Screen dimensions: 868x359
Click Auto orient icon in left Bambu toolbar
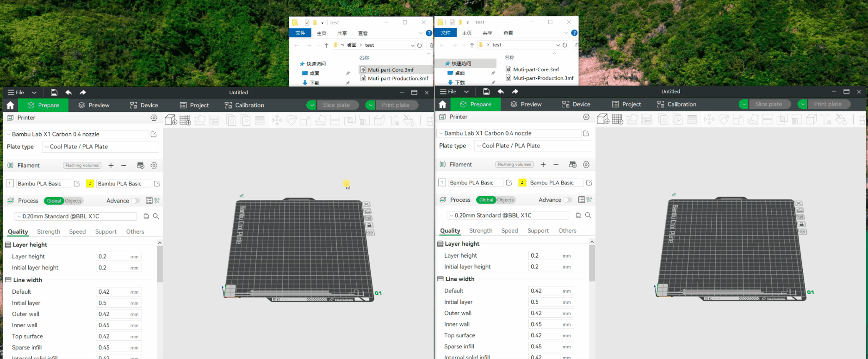coord(200,120)
